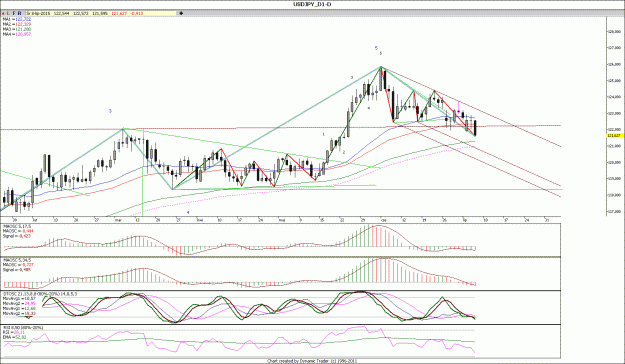Viewport: 625px width, 364px height.
Task: Click the L button in the data bar
Action: coord(8,13)
